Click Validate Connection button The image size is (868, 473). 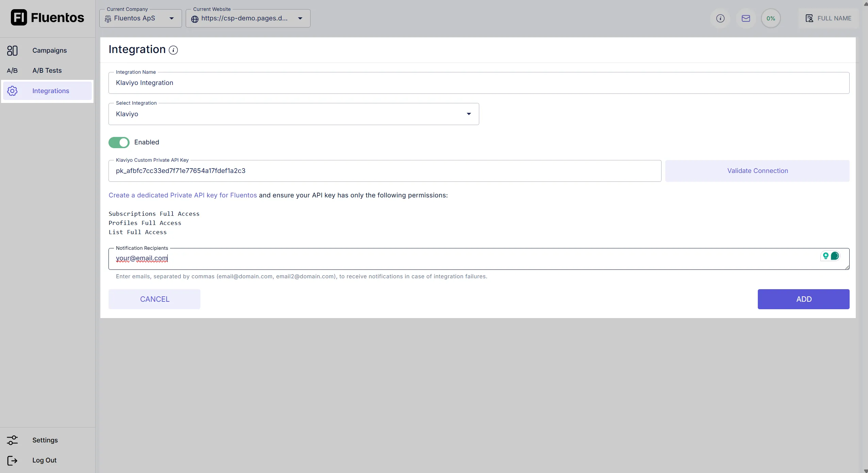click(x=757, y=171)
